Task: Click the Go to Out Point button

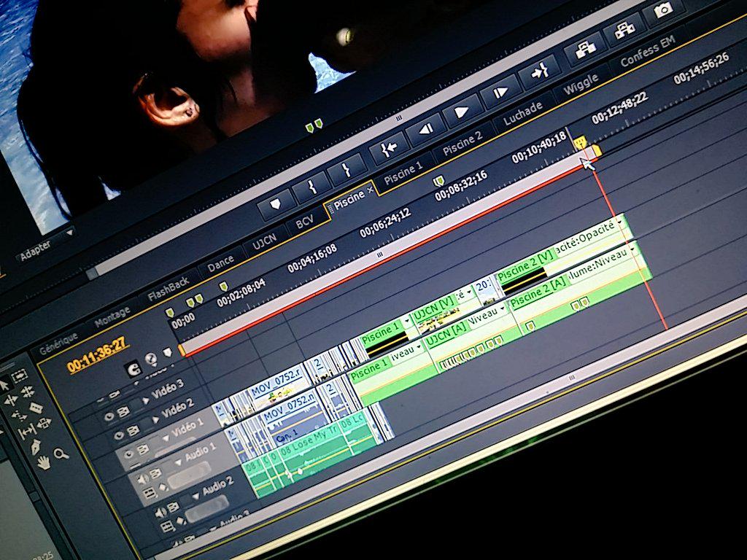Action: (x=540, y=72)
